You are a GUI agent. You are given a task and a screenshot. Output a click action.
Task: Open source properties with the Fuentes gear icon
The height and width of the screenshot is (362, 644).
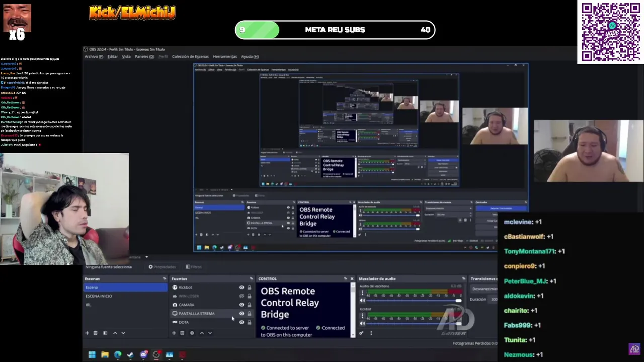(192, 333)
